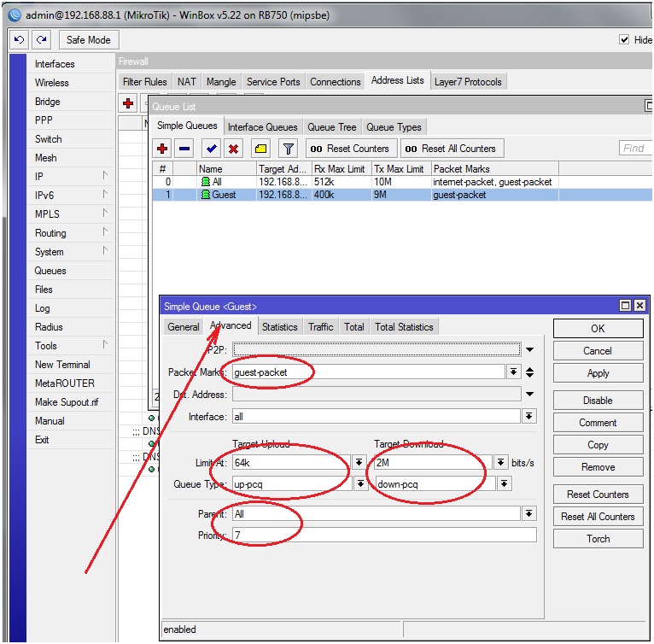
Task: Toggle the Hide checkbox at top right
Action: click(x=624, y=40)
